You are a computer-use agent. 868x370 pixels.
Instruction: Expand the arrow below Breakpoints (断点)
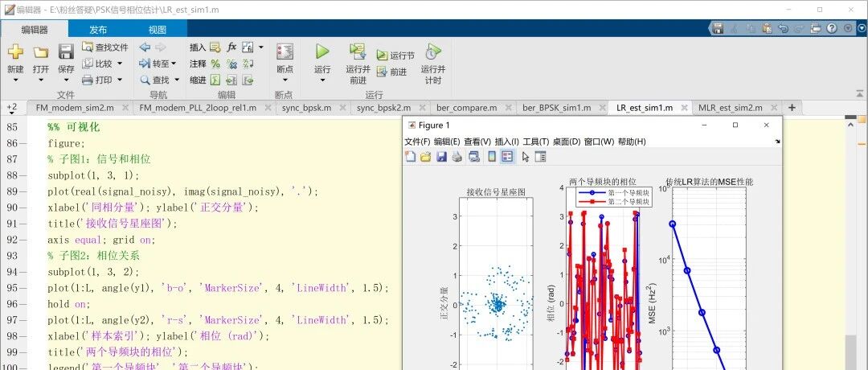[285, 80]
